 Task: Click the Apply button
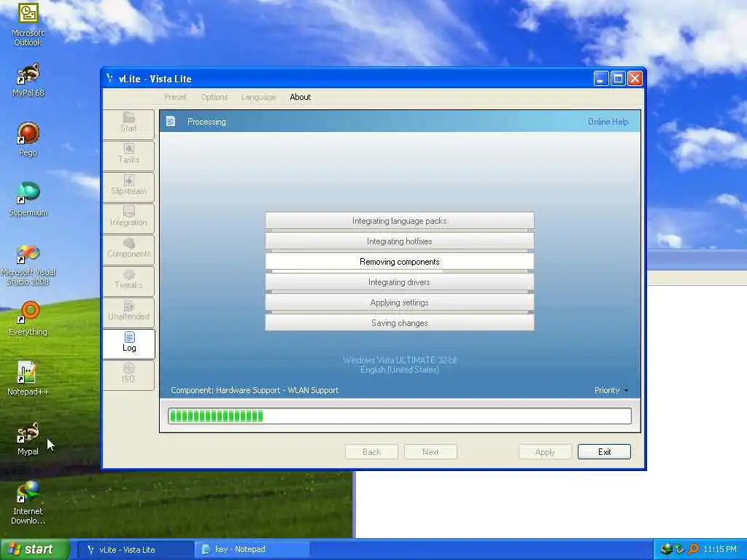545,452
